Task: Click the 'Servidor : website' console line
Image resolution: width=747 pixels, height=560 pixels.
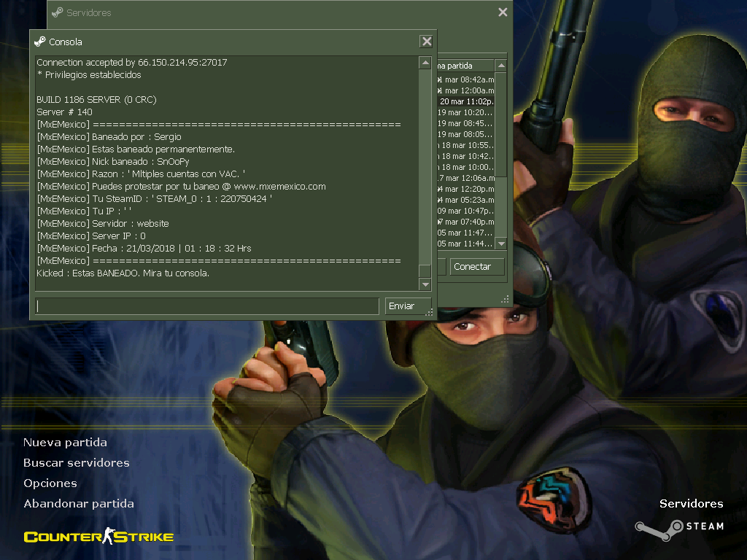Action: click(102, 223)
